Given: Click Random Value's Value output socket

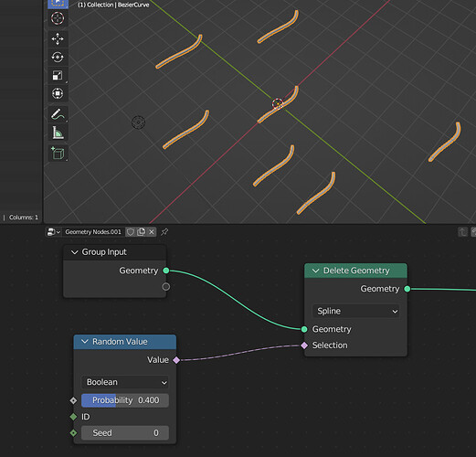Looking at the screenshot, I should (176, 360).
